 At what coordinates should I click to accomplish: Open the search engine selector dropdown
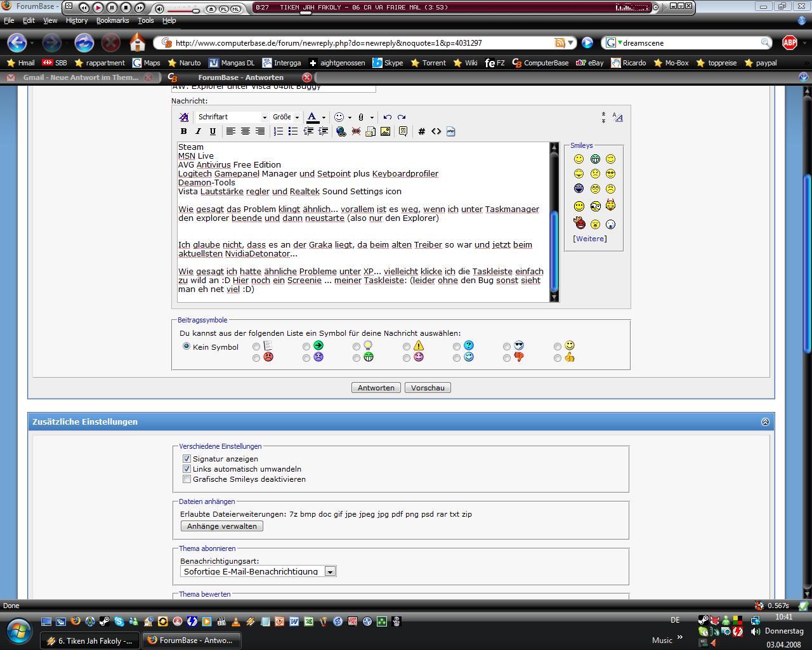[x=613, y=43]
